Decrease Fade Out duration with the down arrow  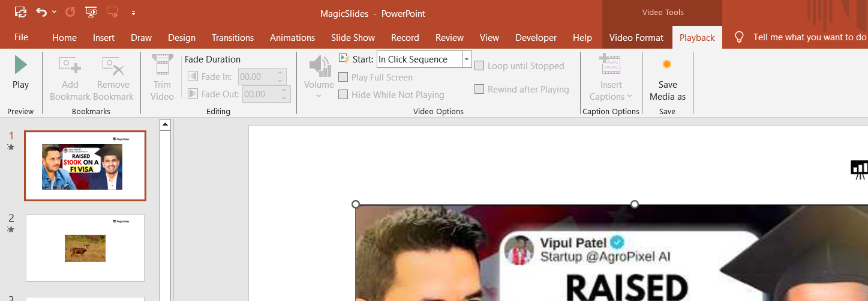tap(284, 98)
